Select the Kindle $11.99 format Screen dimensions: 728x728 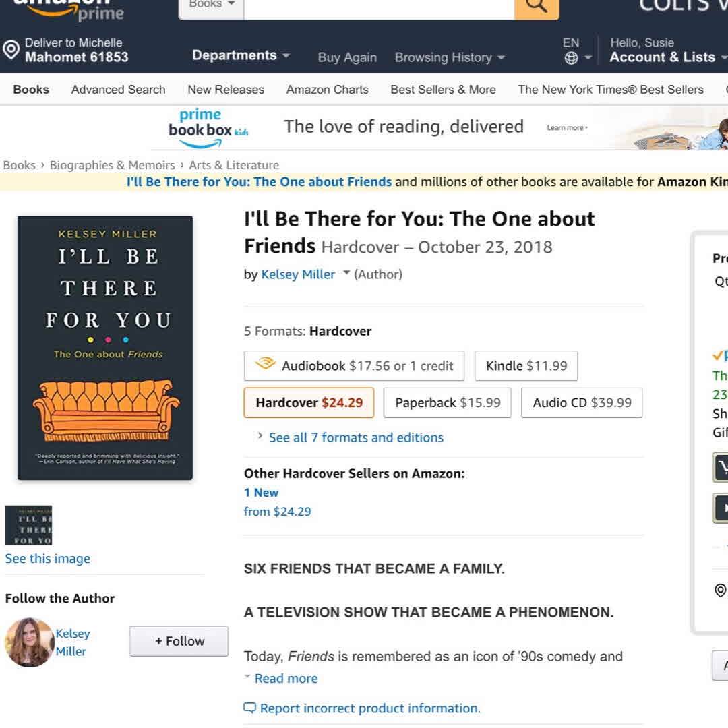coord(526,366)
